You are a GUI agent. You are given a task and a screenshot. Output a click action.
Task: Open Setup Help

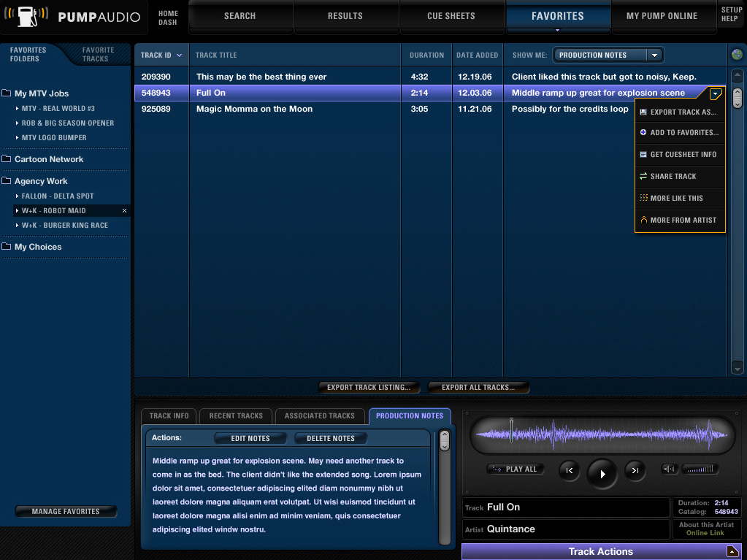pos(731,15)
